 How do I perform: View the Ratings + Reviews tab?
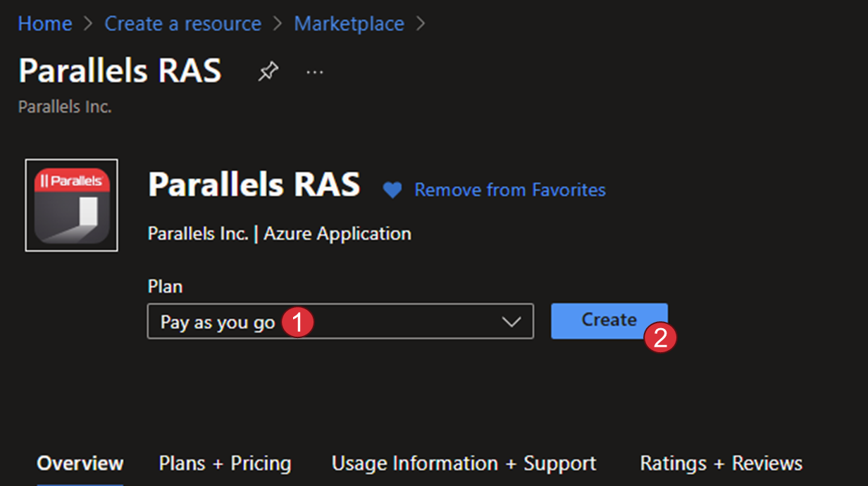[x=721, y=463]
